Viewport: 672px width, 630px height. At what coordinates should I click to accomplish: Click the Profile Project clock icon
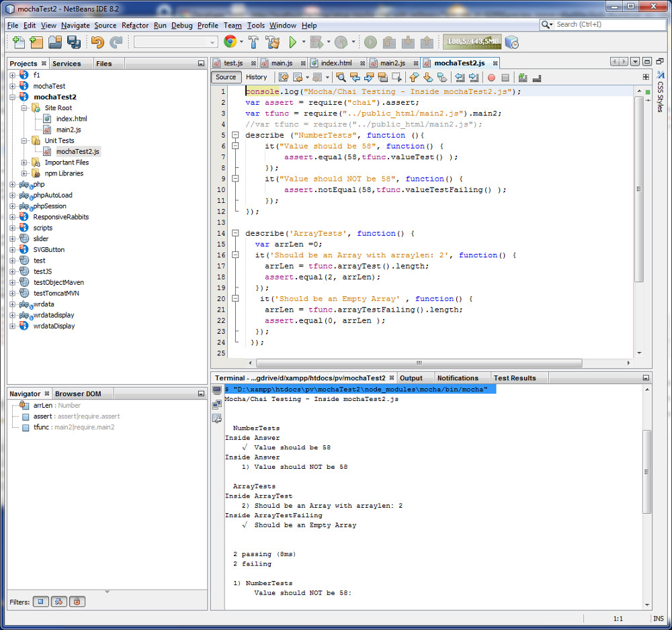341,42
